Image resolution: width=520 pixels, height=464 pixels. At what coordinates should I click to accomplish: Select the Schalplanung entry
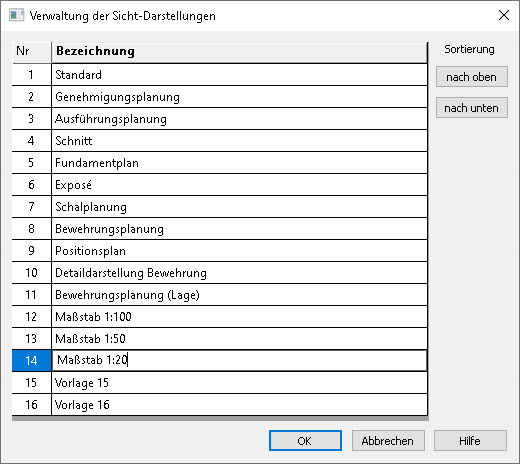pos(239,207)
